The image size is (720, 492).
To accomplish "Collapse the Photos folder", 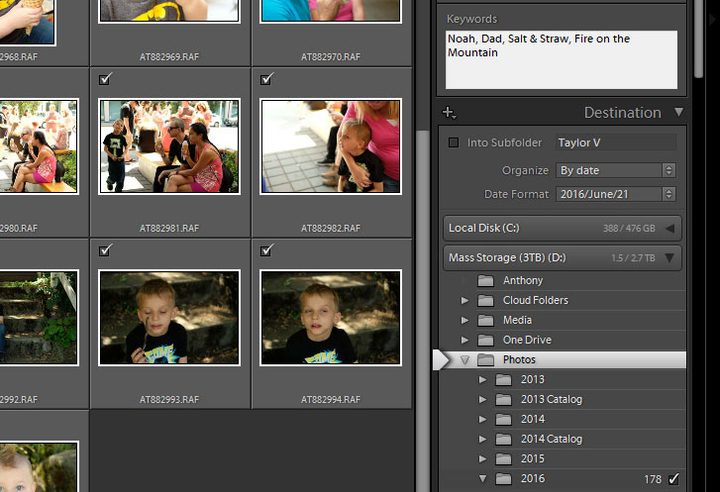I will point(465,360).
